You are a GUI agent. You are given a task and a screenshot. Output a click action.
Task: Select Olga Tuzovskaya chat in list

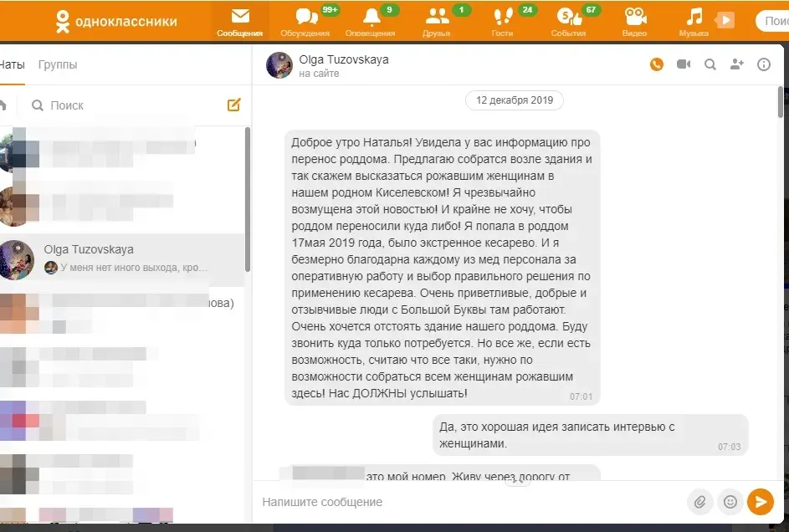coord(122,259)
